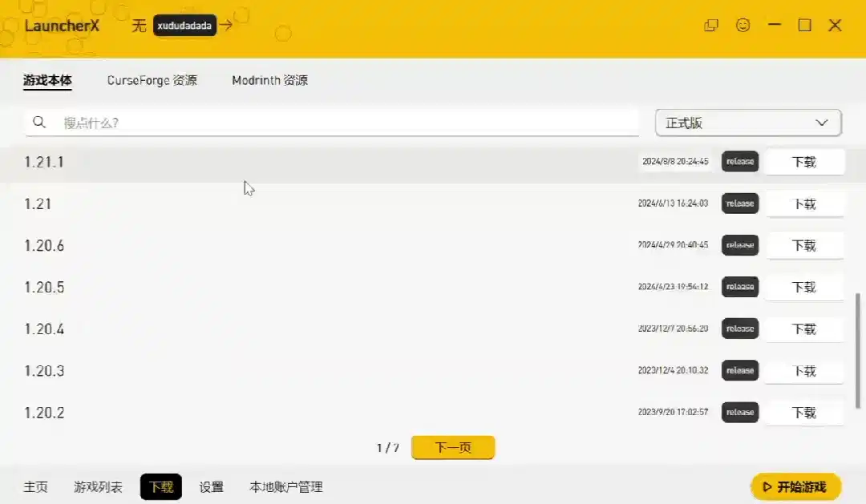Click the xududadada account badge
This screenshot has width=866, height=504.
tap(184, 26)
